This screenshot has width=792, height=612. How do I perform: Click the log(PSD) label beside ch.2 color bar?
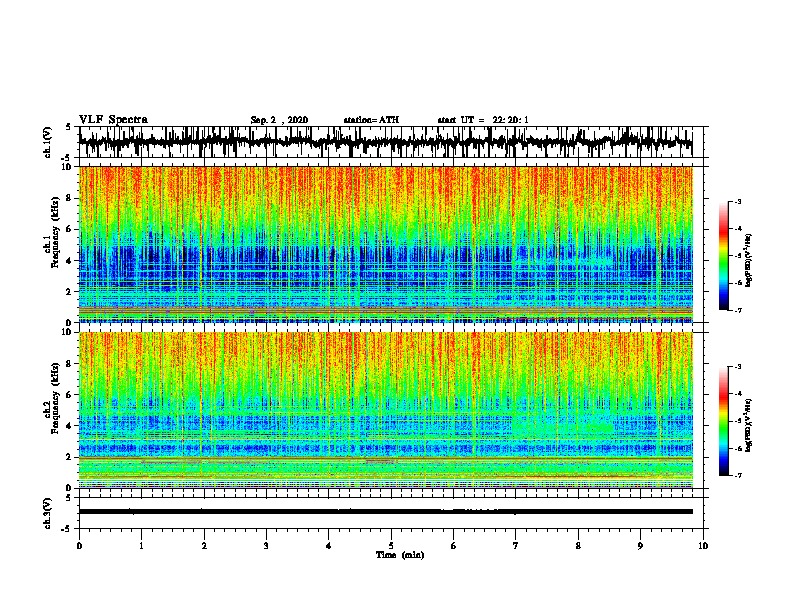coord(748,425)
